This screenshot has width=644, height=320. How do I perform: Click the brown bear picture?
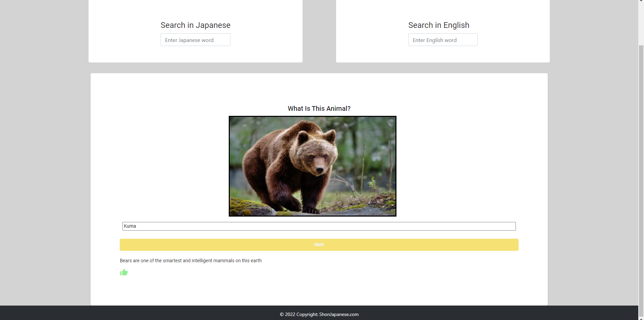tap(313, 166)
